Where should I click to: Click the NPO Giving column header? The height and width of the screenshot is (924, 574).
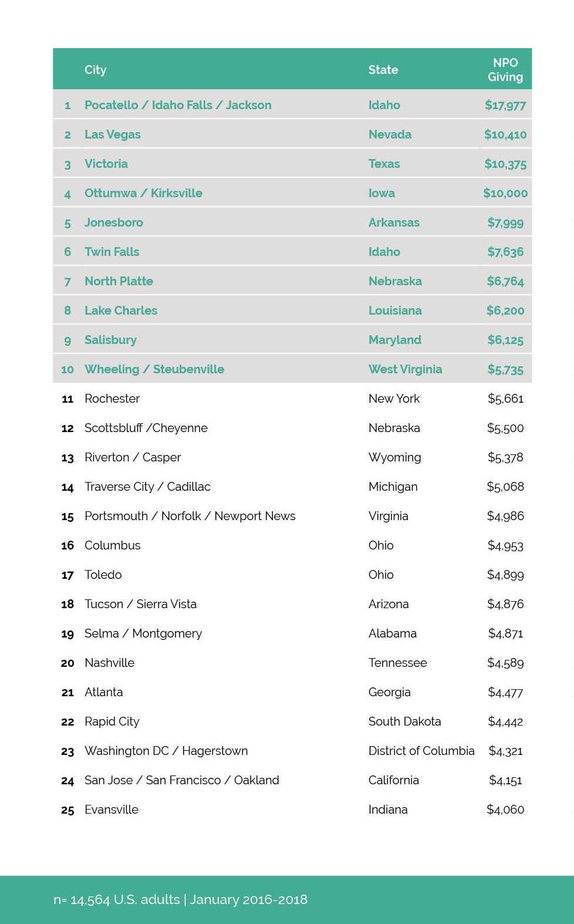[x=505, y=70]
